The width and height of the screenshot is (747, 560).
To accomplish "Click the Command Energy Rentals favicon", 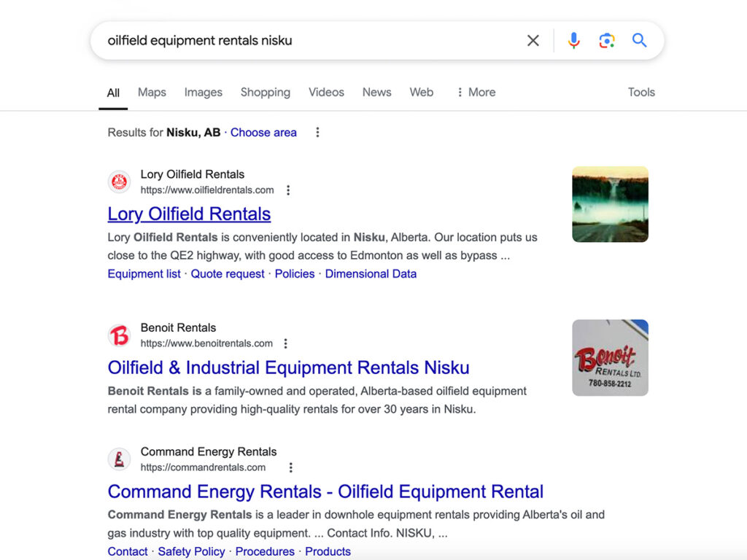I will coord(119,459).
